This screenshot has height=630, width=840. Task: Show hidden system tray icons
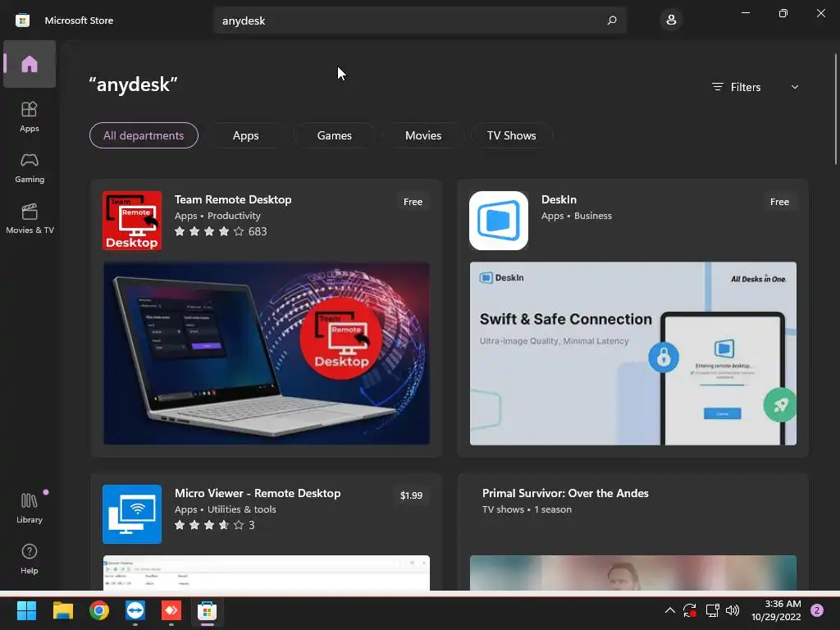click(x=669, y=610)
